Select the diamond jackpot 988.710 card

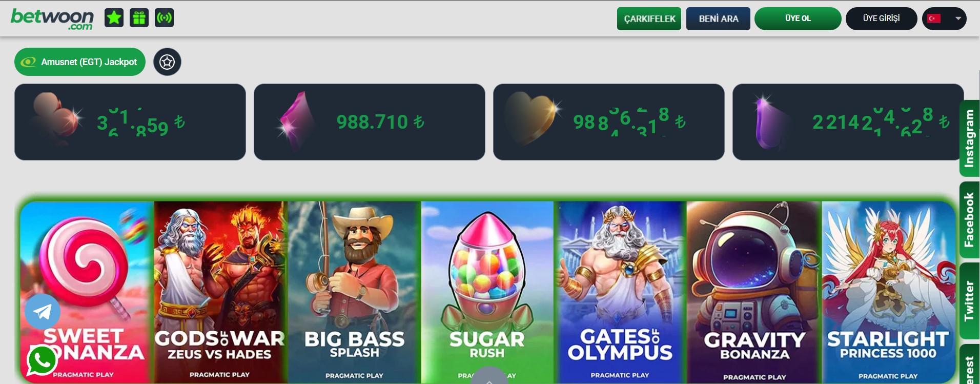370,122
